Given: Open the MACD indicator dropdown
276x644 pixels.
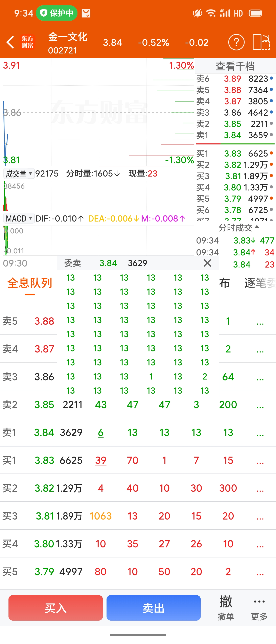Looking at the screenshot, I should click(19, 218).
